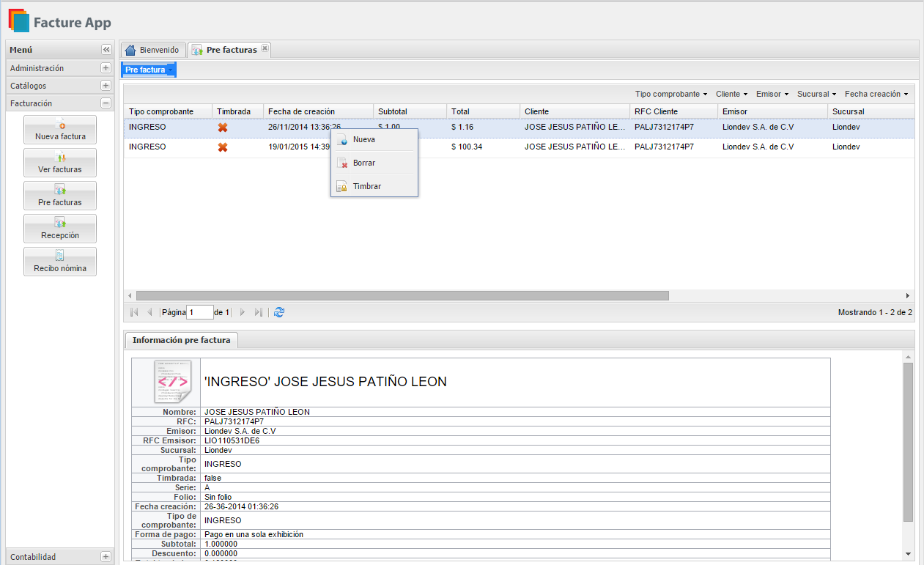This screenshot has height=565, width=924.
Task: Open the Fecha creación filter dropdown
Action: (876, 94)
